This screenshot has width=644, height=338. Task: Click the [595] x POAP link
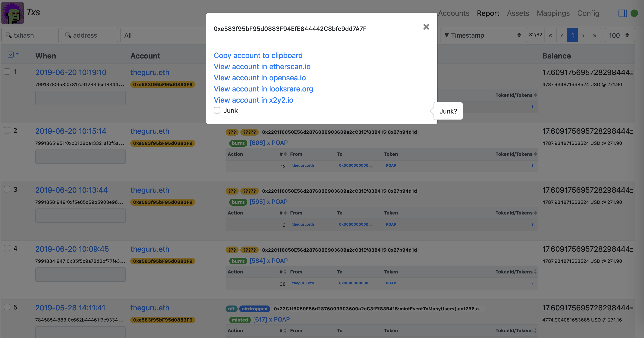click(268, 202)
